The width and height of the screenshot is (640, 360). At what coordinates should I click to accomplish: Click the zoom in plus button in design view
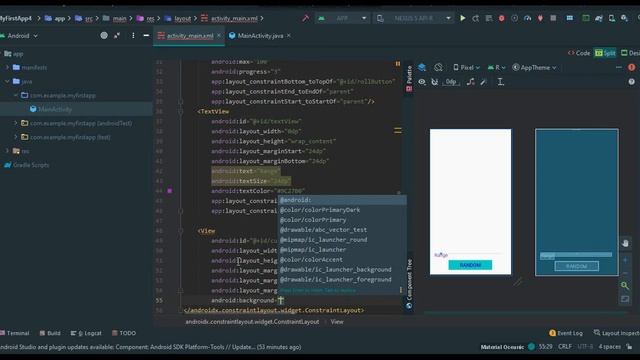point(625,260)
